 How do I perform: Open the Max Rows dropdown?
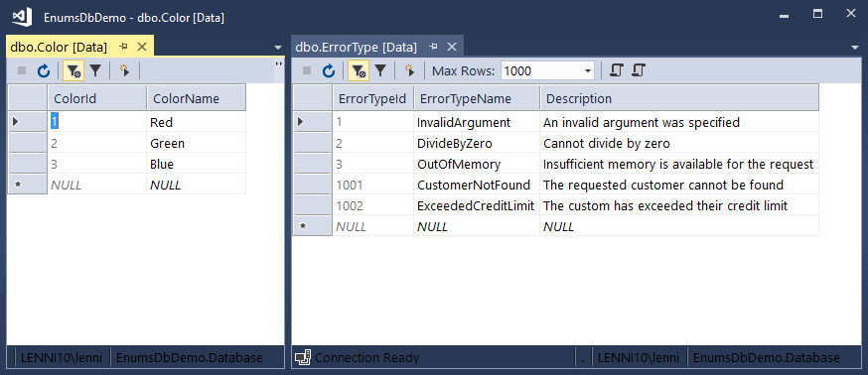pos(588,70)
